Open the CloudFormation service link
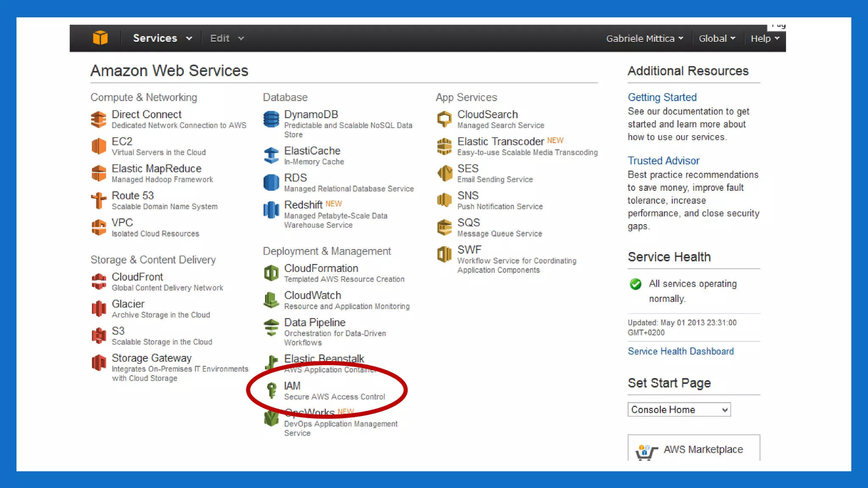 [321, 268]
